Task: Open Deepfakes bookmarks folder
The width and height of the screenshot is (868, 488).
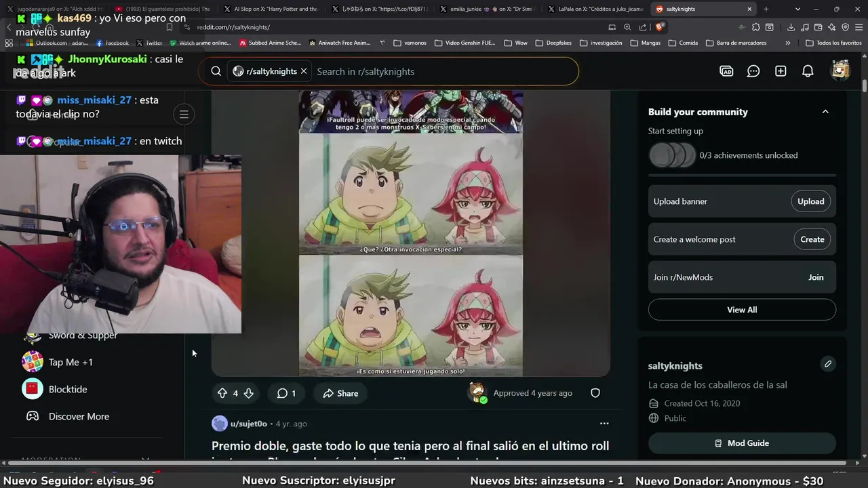Action: coord(553,43)
